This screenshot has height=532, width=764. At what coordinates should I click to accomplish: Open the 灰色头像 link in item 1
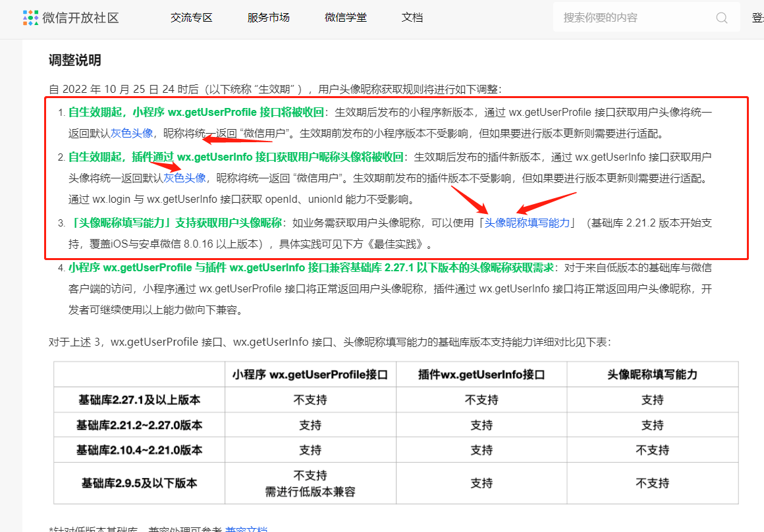132,133
